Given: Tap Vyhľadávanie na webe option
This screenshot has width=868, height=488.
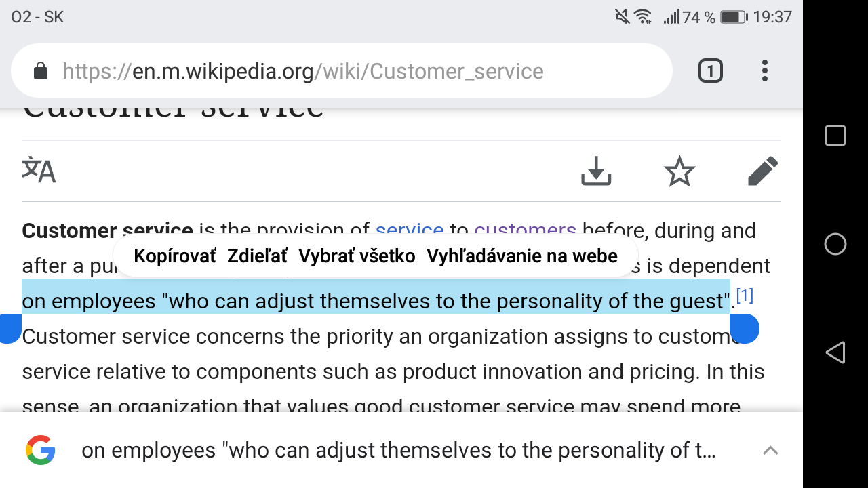Looking at the screenshot, I should click(x=522, y=256).
